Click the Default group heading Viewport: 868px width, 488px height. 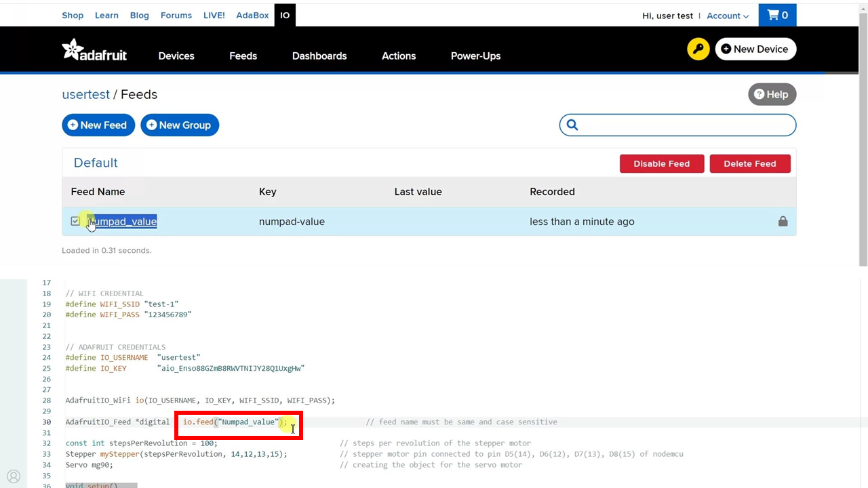(96, 163)
